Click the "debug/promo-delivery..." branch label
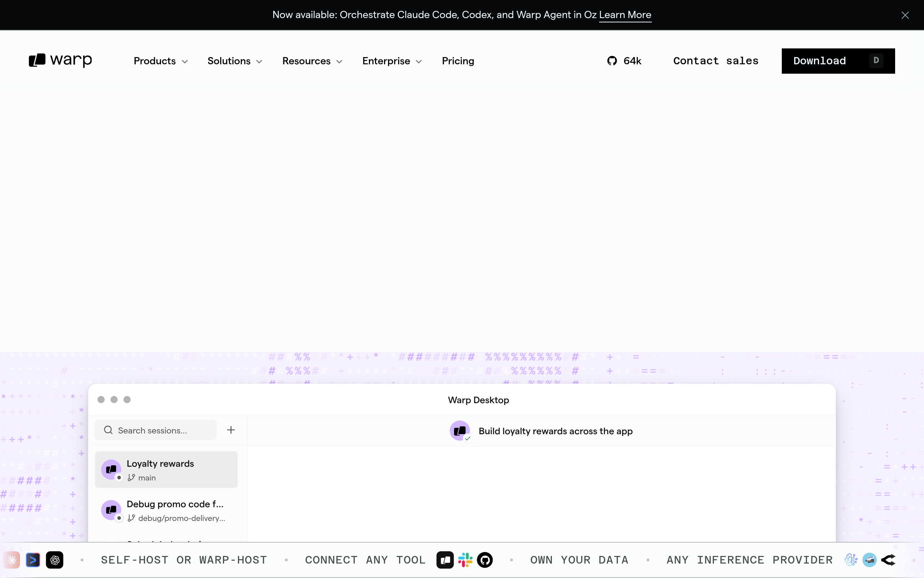 (182, 518)
